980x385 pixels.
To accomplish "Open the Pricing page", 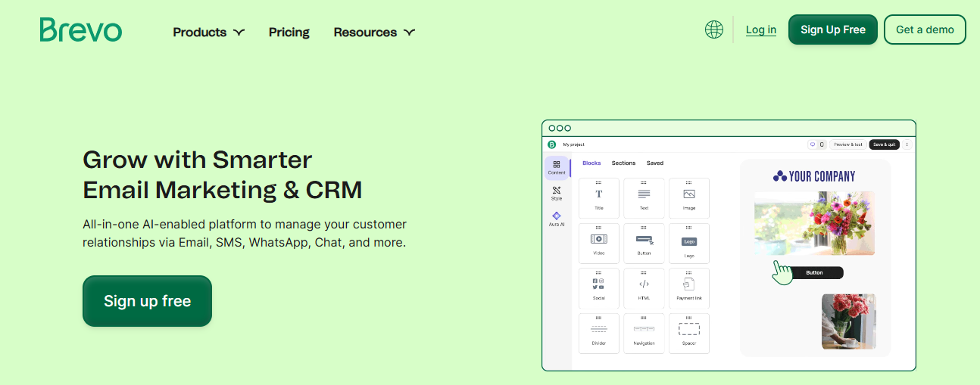I will point(289,33).
